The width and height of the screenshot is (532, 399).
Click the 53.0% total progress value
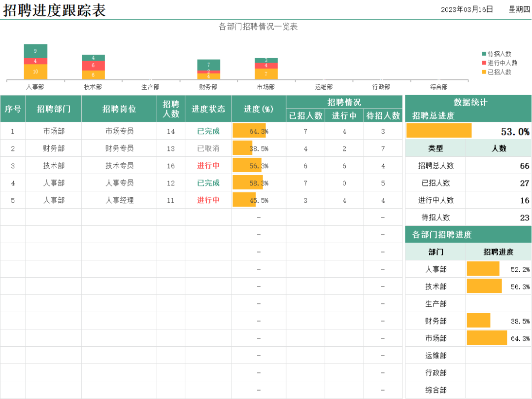(515, 131)
